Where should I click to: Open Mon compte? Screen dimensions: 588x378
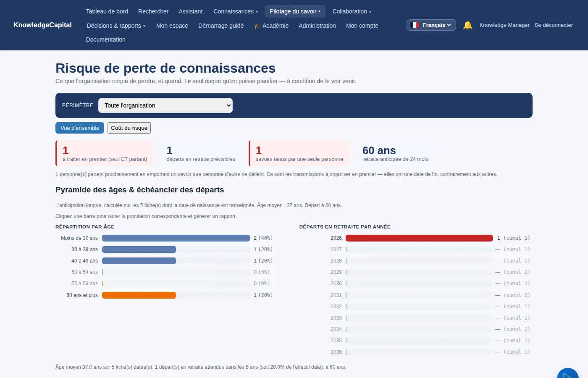[x=362, y=26]
